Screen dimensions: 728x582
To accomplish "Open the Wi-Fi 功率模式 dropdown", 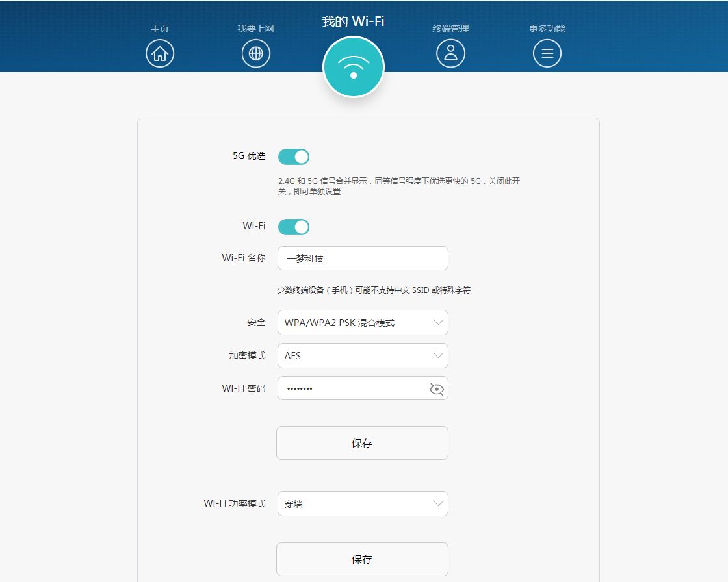I will pos(363,503).
